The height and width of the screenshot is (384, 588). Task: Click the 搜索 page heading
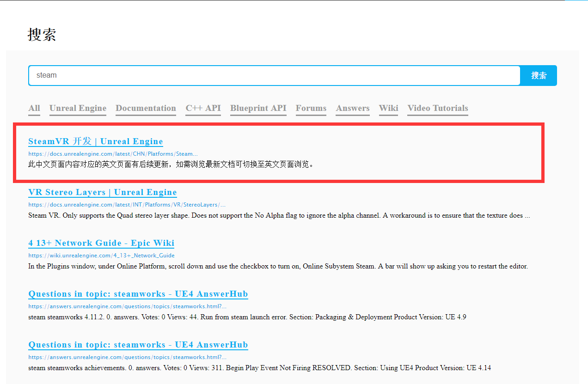(x=42, y=35)
